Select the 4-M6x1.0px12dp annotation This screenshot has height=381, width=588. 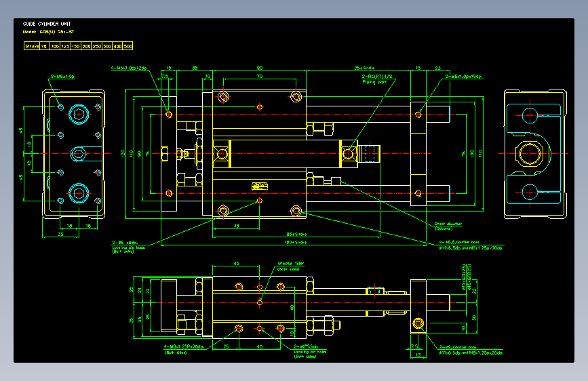(x=129, y=68)
